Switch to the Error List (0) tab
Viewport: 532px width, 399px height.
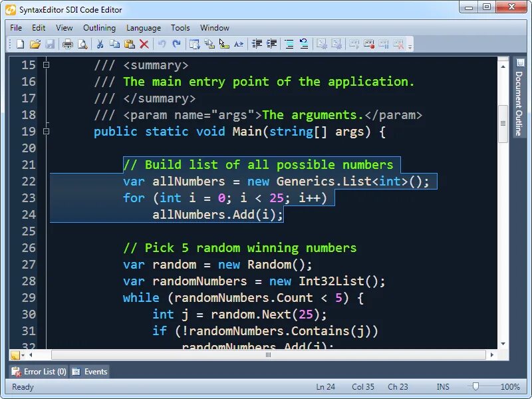click(x=39, y=372)
